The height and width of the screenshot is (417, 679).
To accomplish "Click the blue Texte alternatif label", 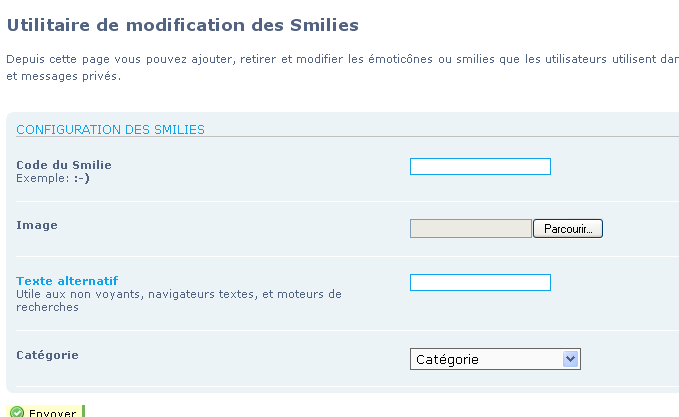I will (67, 281).
